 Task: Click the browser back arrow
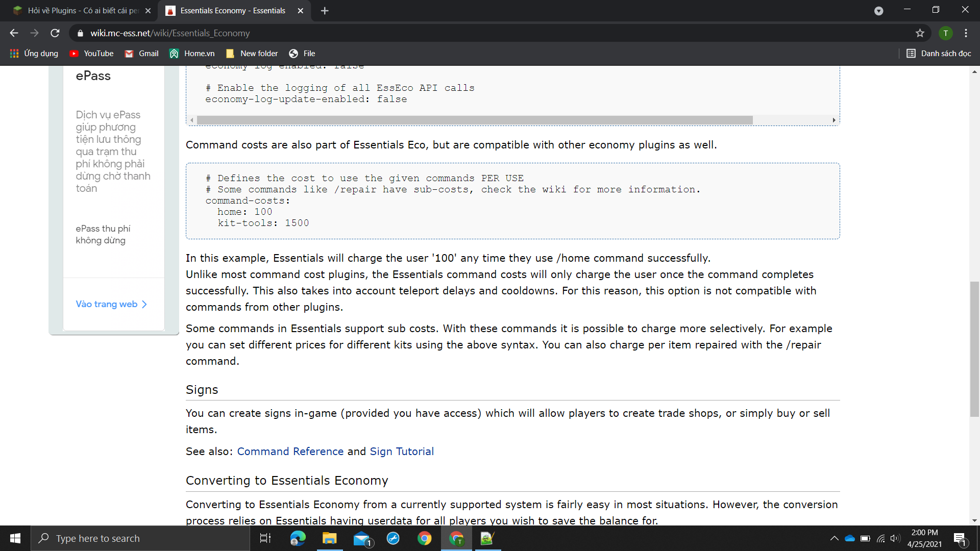coord(14,33)
